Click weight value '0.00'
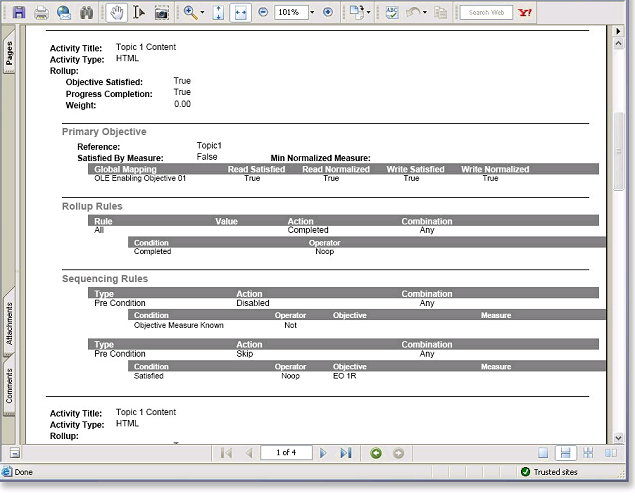635x496 pixels. point(182,104)
